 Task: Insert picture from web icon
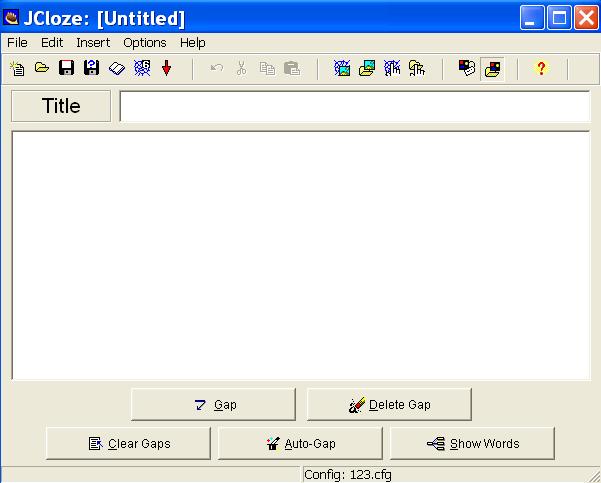(x=342, y=68)
